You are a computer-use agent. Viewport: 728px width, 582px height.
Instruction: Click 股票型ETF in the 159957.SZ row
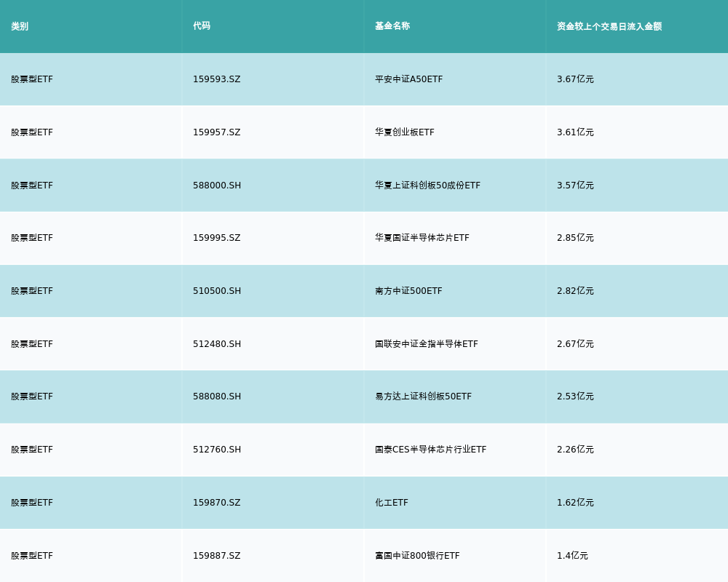(32, 132)
